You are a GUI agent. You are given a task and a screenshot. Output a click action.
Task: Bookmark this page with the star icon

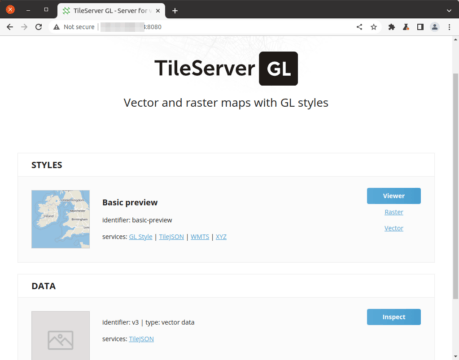coord(374,27)
